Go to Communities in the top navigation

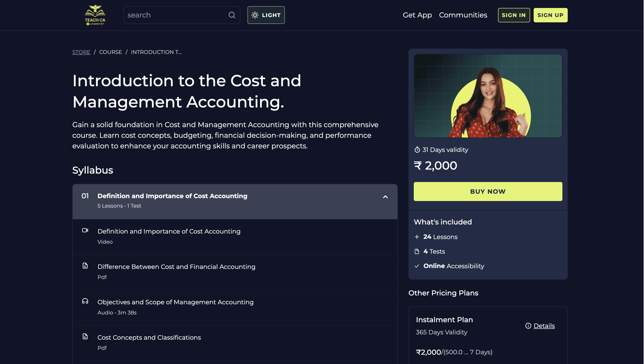[x=463, y=15]
